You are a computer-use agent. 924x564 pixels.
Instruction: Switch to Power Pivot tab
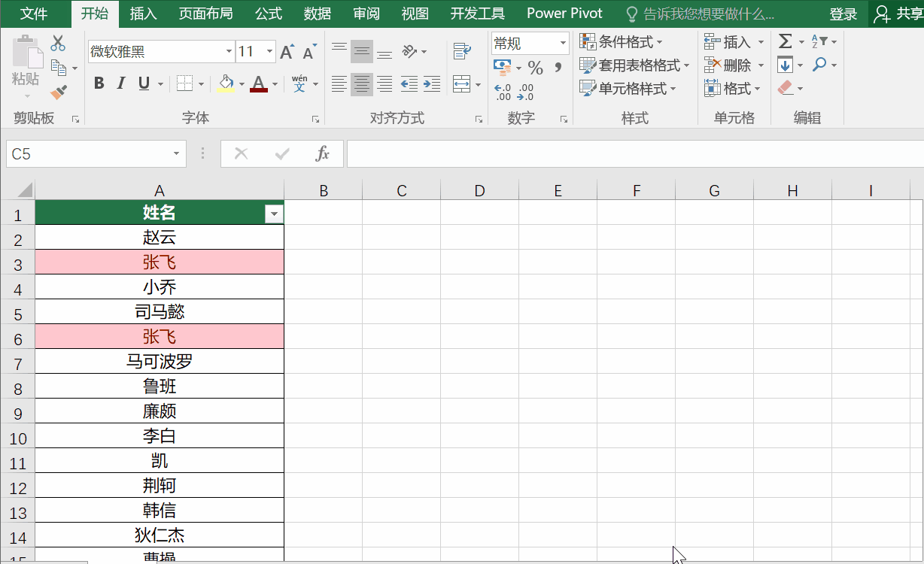pyautogui.click(x=564, y=14)
